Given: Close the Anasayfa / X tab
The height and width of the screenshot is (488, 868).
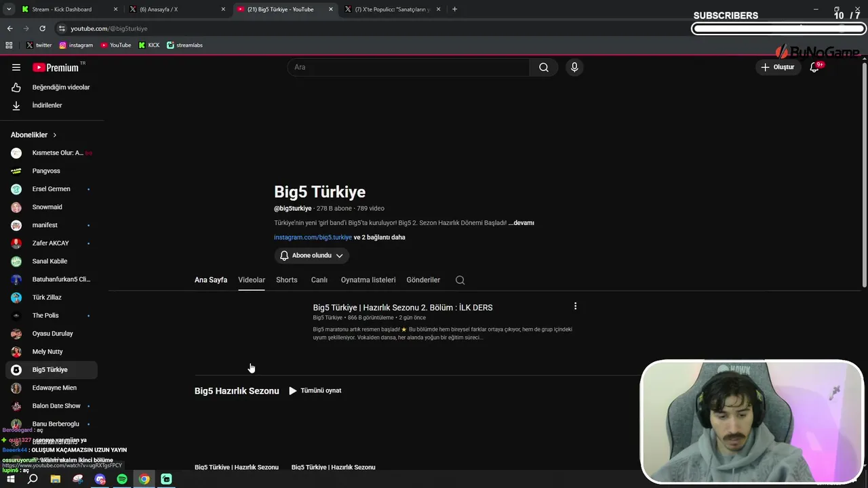Looking at the screenshot, I should click(223, 9).
